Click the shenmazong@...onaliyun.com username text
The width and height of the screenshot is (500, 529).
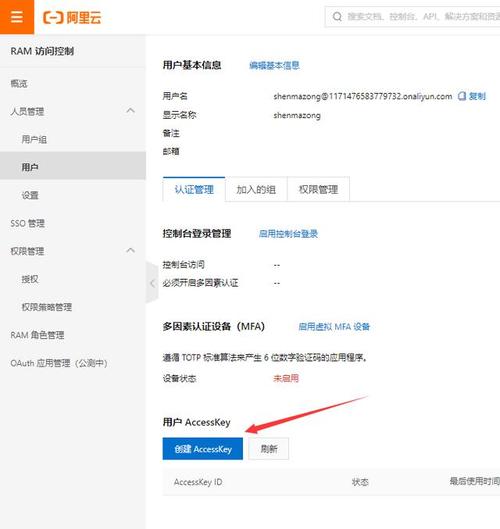363,96
